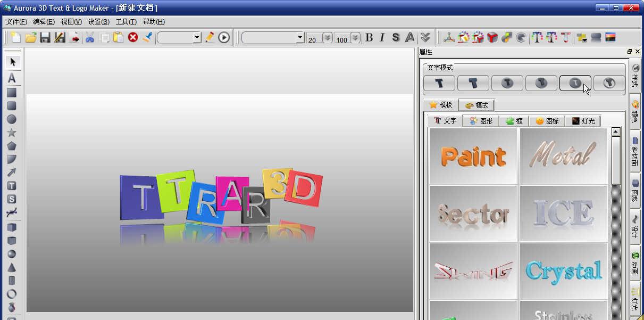
Task: Click the Paste clipboard icon
Action: [x=119, y=37]
